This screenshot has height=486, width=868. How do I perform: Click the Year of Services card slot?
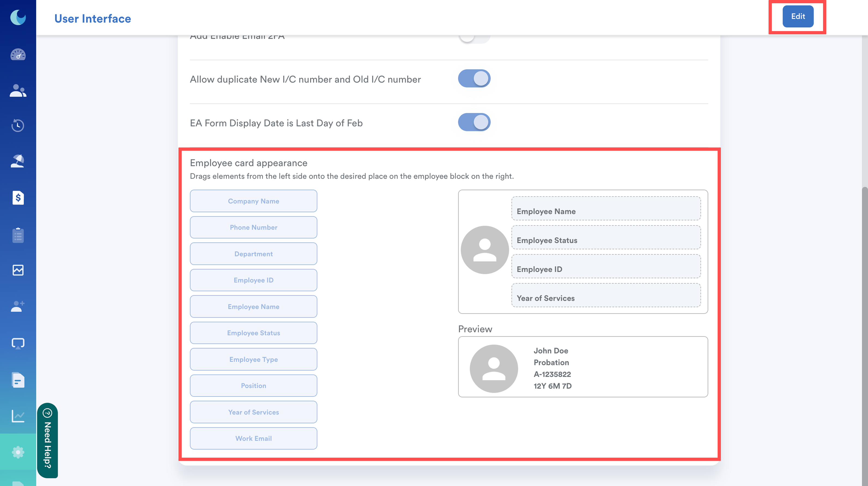tap(606, 295)
